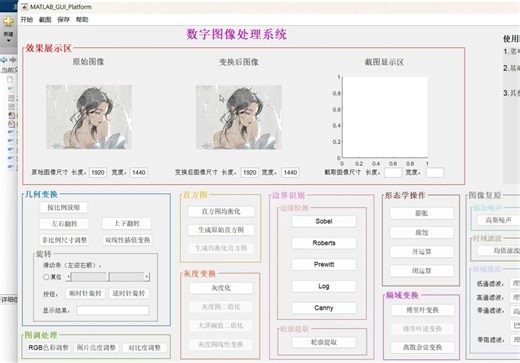This screenshot has width=520, height=363.
Task: Click the forward arrow in MATLAB window
Action: 13,60
